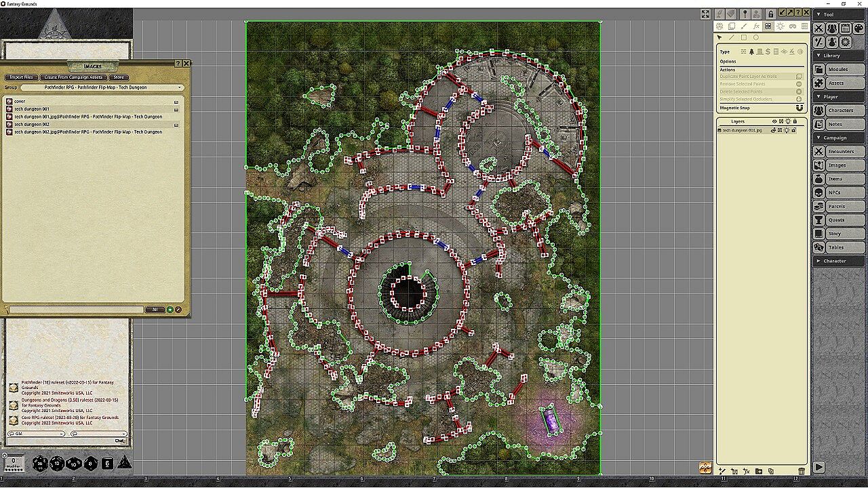
Task: Click the Store button in Images window
Action: pos(118,77)
